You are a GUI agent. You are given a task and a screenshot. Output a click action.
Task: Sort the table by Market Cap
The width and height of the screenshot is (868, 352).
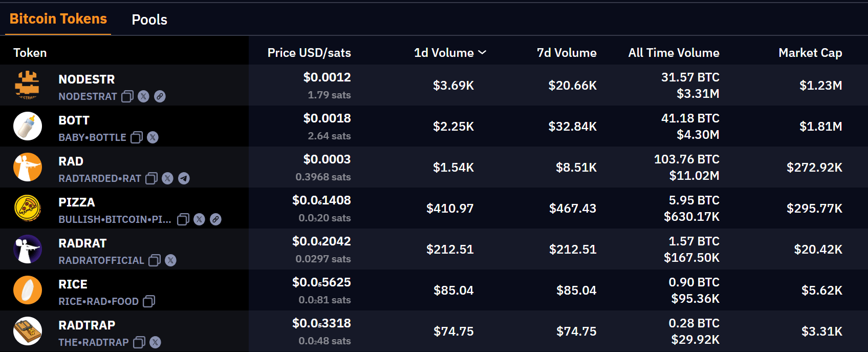(810, 53)
